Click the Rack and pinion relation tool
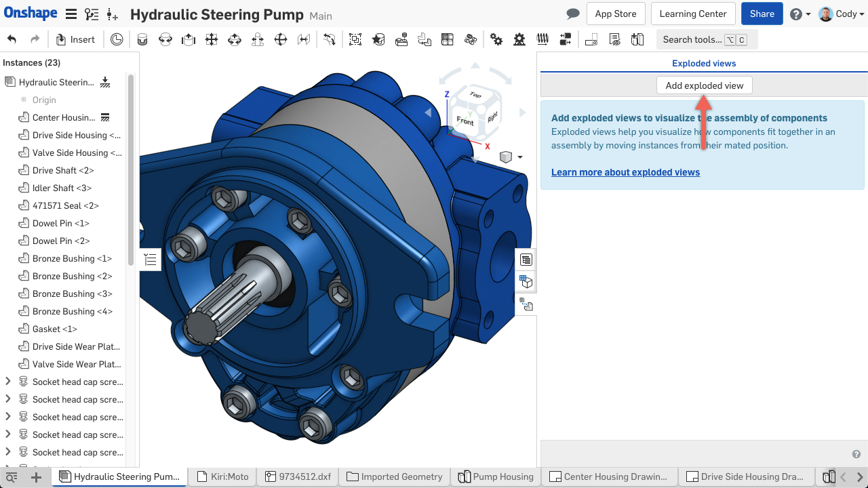The image size is (868, 488). (519, 40)
